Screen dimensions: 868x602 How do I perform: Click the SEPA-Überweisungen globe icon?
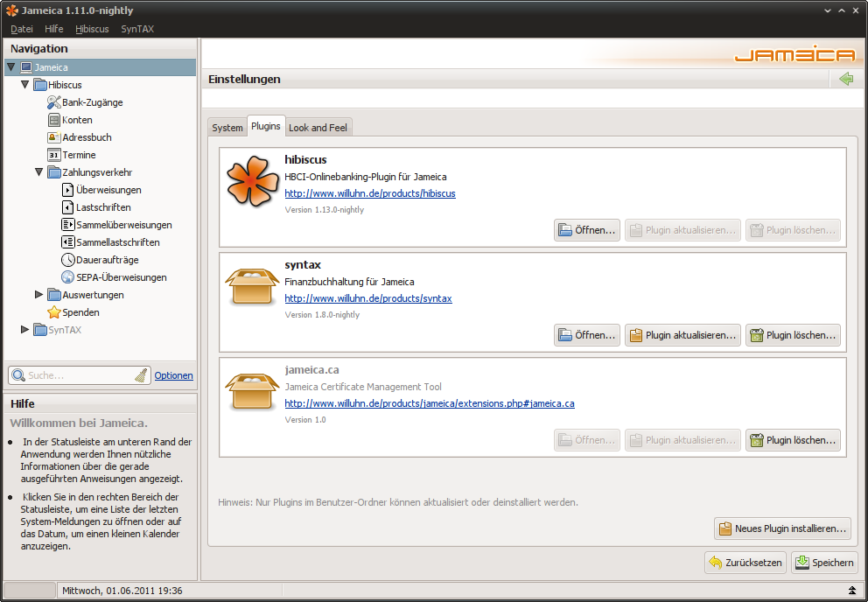[67, 277]
